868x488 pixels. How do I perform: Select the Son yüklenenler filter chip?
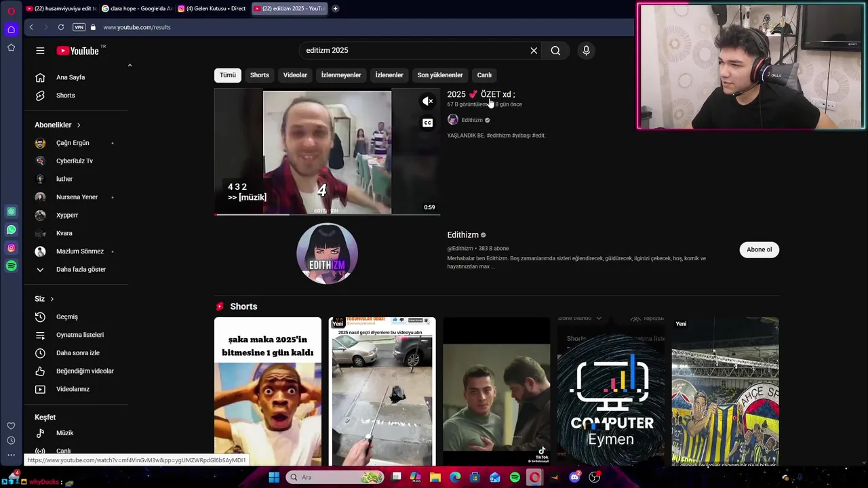pyautogui.click(x=440, y=75)
